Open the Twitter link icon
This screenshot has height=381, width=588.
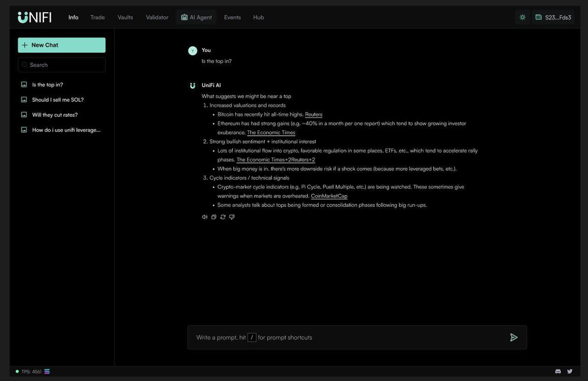pos(569,372)
